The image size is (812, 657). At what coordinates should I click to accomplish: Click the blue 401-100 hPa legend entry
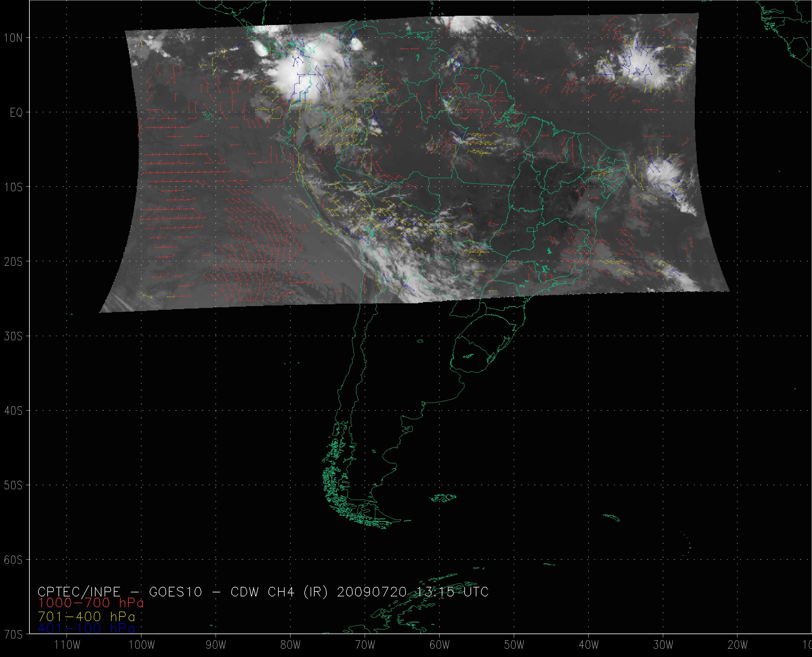coord(86,628)
